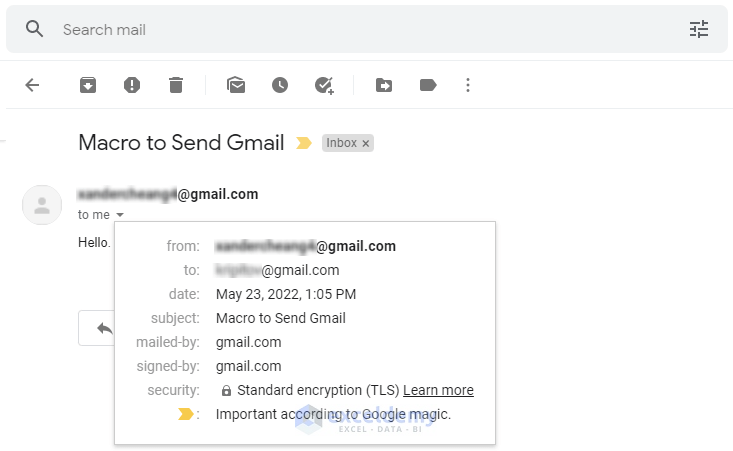Click the search magnifier icon
Screen dimensions: 733x451
point(35,29)
